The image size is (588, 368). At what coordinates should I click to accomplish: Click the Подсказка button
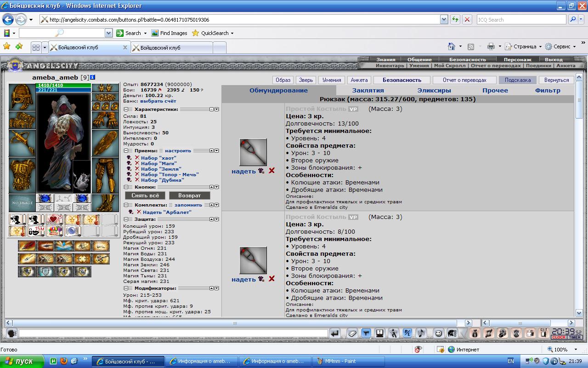click(x=518, y=80)
